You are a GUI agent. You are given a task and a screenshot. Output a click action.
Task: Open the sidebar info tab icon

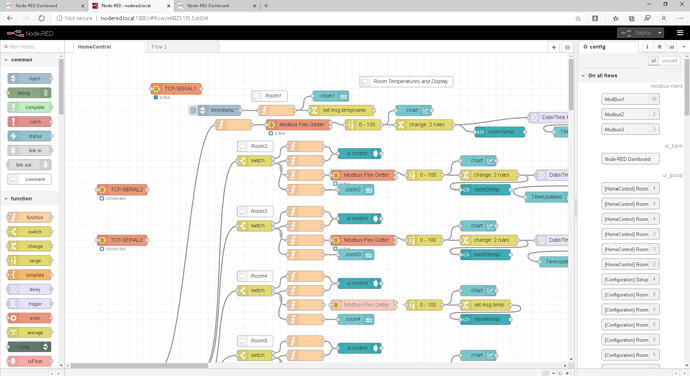647,47
